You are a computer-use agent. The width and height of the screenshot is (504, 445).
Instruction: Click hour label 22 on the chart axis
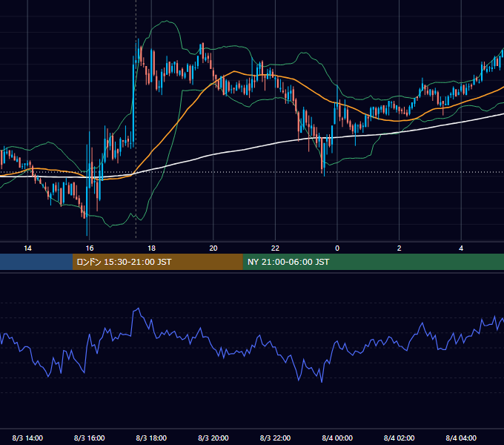(x=275, y=248)
